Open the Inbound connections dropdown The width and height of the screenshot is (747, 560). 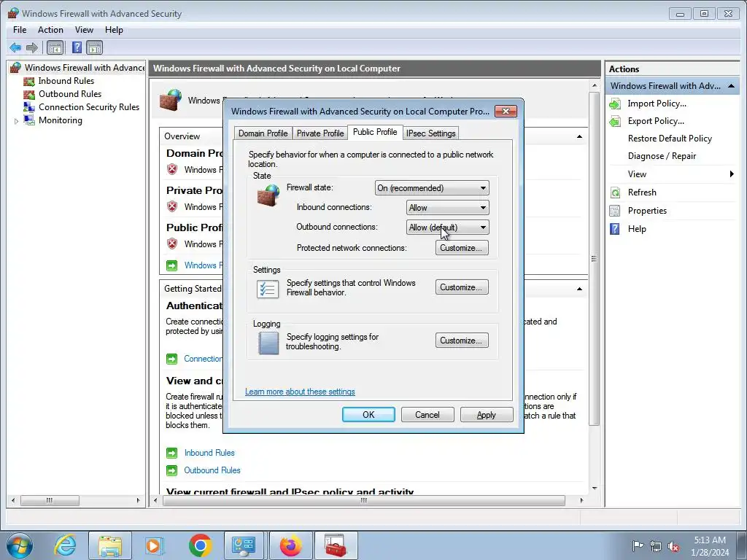(447, 208)
